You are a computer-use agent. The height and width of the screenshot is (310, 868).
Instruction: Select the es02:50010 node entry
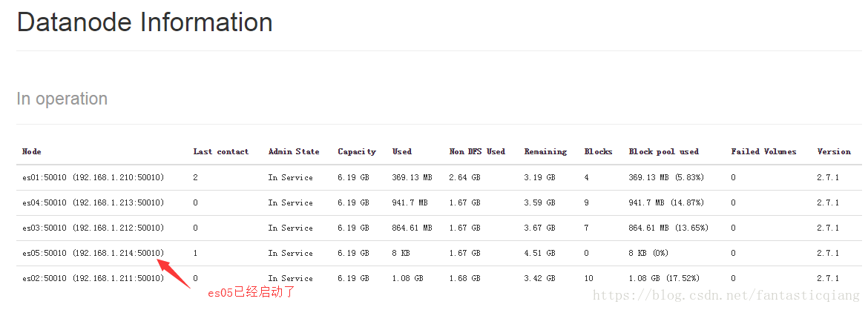93,278
